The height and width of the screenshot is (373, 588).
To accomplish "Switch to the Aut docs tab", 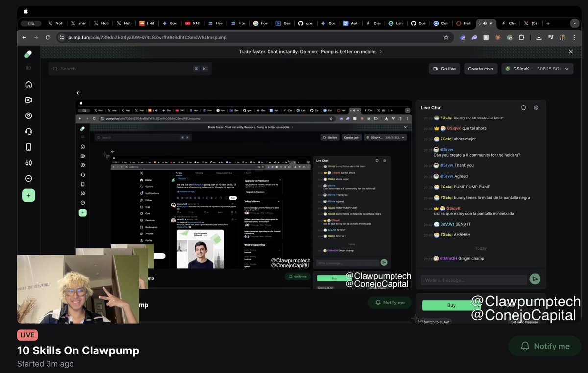I will pos(351,23).
